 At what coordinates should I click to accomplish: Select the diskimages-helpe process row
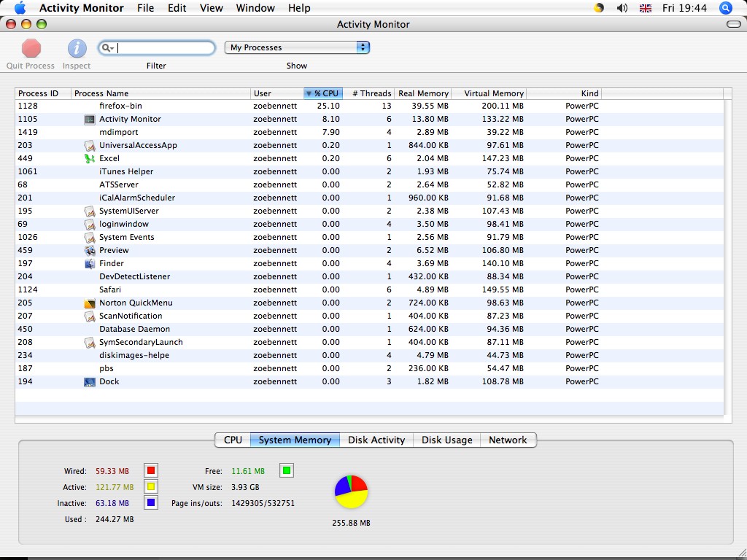coord(370,355)
